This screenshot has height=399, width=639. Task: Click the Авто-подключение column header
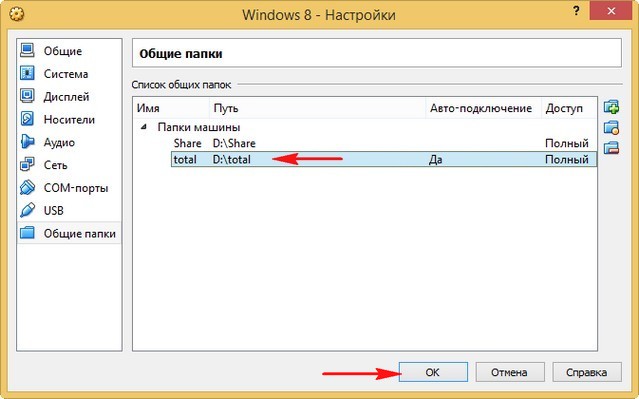[x=484, y=108]
